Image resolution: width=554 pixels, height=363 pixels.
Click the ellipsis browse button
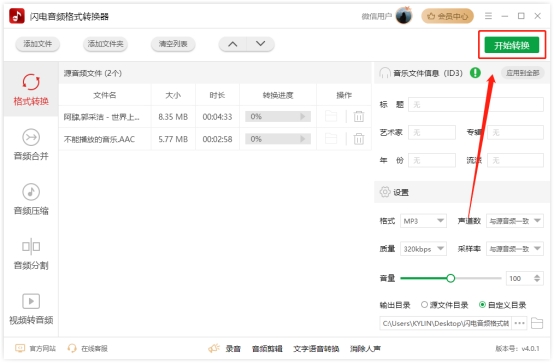pos(519,323)
